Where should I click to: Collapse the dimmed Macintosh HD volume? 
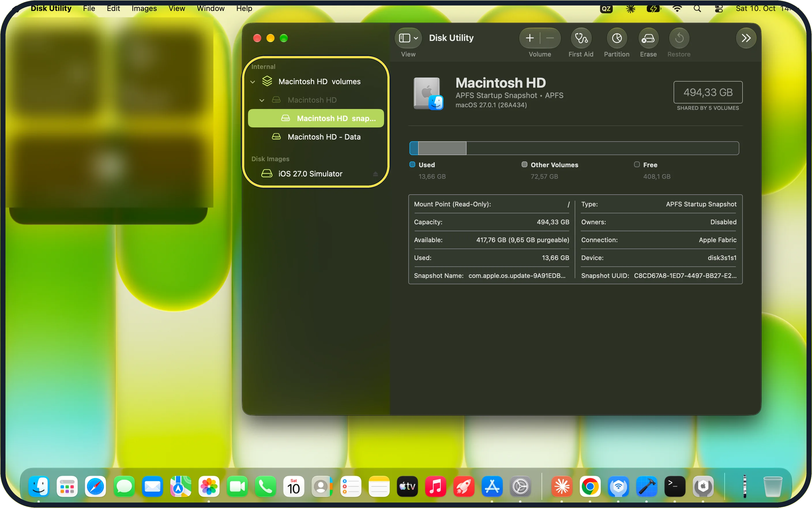coord(262,100)
